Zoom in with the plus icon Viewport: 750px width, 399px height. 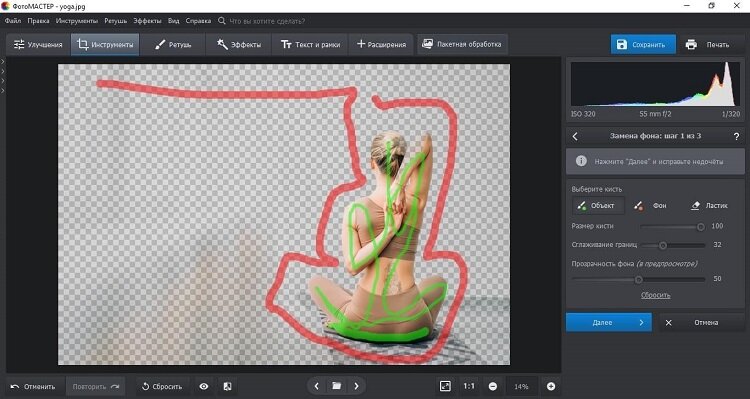[x=551, y=387]
